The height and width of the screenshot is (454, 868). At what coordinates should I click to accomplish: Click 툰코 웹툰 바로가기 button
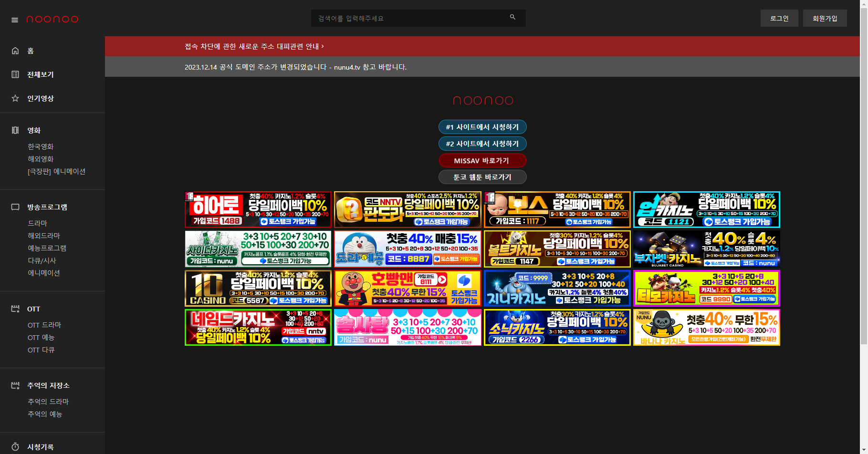(482, 177)
